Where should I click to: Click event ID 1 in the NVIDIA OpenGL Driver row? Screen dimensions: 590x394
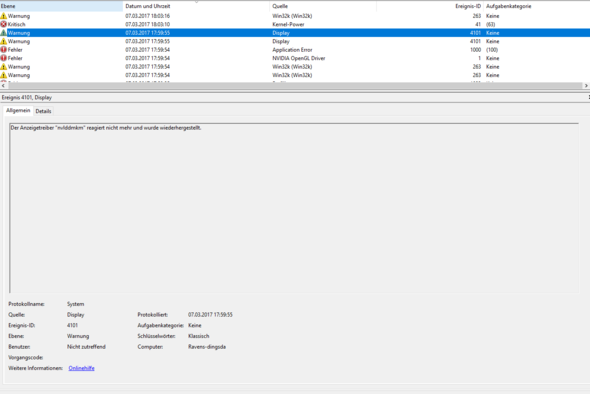[479, 58]
